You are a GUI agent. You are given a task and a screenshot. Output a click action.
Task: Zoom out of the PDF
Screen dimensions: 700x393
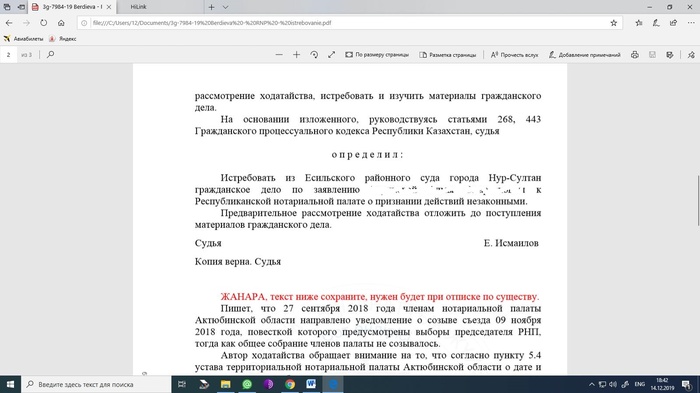(x=279, y=54)
